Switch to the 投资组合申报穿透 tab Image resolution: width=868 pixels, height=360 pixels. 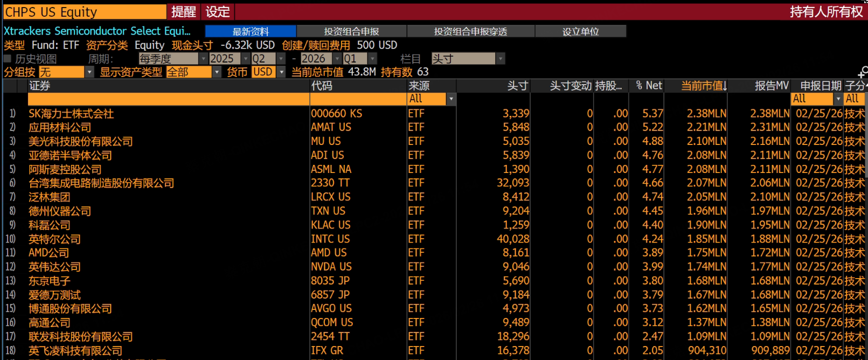[470, 32]
